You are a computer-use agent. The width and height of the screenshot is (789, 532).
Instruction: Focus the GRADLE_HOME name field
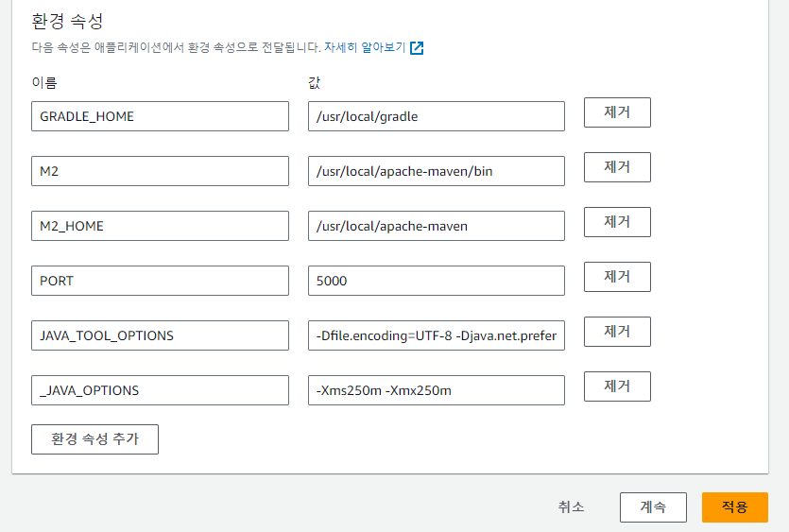(x=160, y=116)
